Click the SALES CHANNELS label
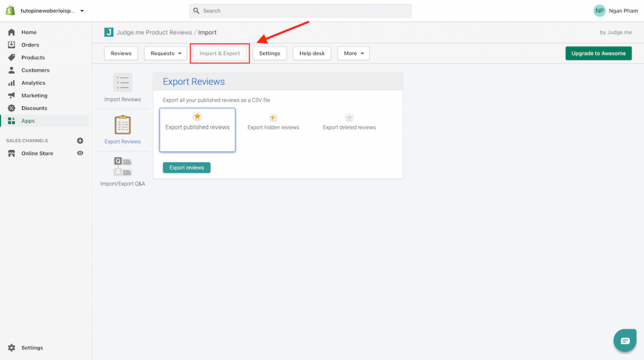644x360 pixels. pyautogui.click(x=27, y=141)
